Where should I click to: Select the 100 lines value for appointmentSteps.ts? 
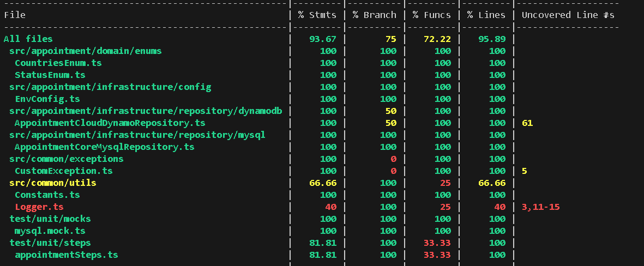coord(497,255)
